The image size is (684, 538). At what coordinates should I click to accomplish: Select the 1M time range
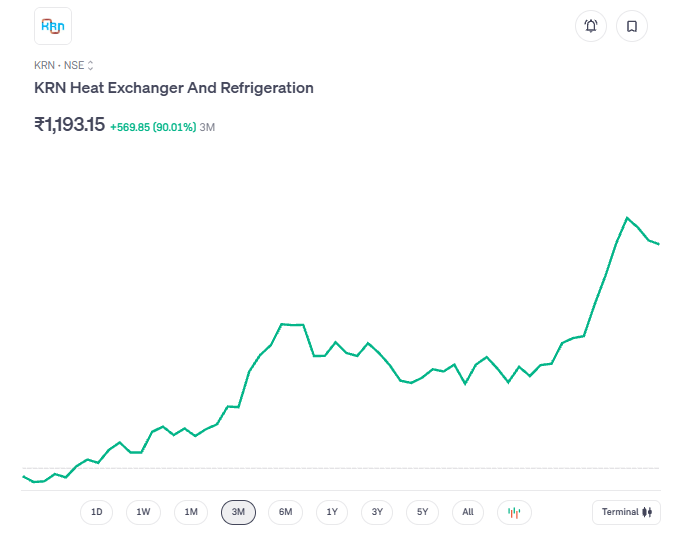191,512
